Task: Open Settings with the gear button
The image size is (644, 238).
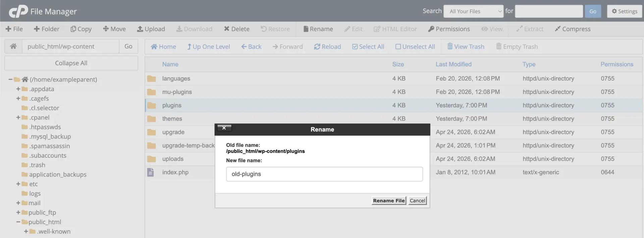Action: coord(625,11)
